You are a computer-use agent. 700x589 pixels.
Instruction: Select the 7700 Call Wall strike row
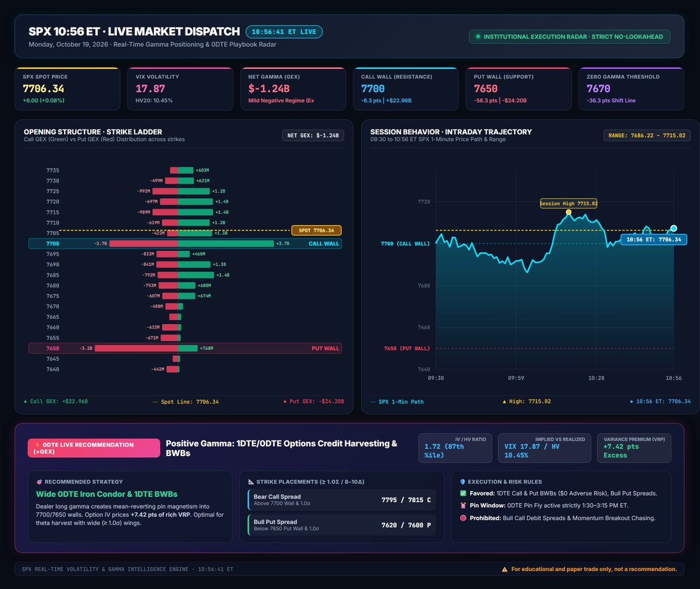pos(185,244)
